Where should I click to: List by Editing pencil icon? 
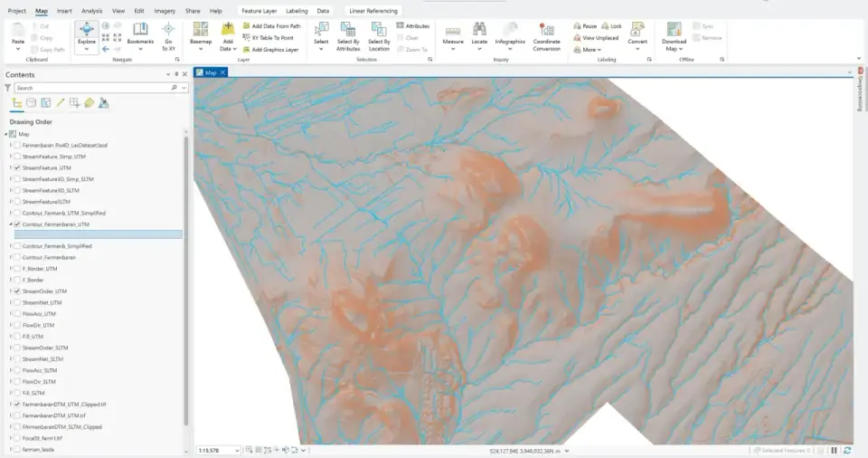tap(60, 103)
